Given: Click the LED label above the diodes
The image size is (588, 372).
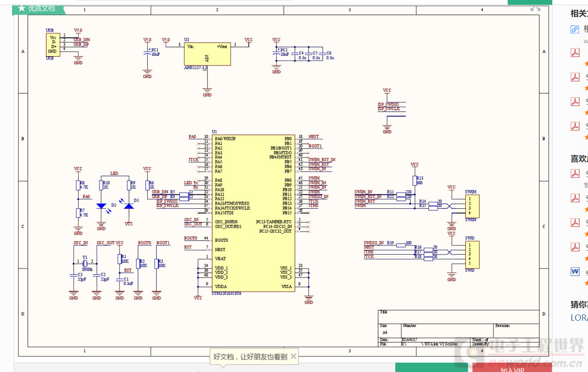Looking at the screenshot, I should (x=114, y=173).
